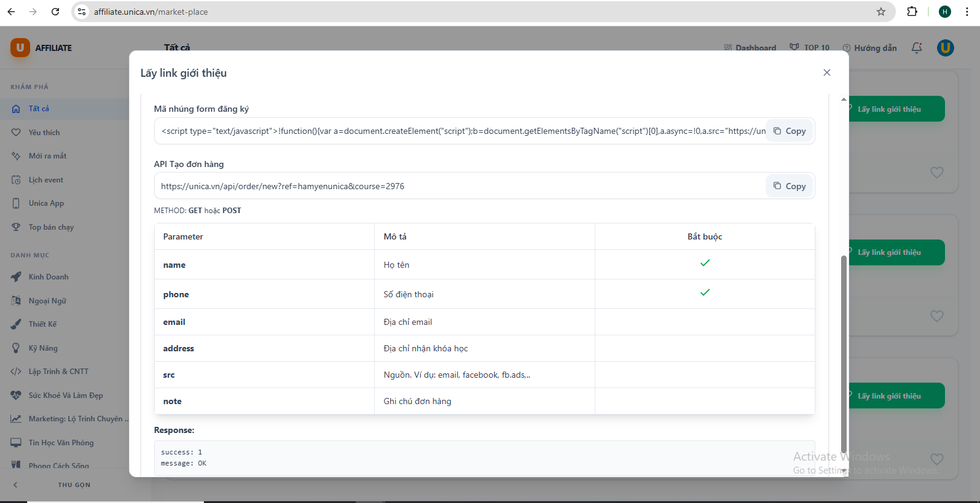Screen dimensions: 980x503
Task: Copy the registration form embed code
Action: point(790,131)
